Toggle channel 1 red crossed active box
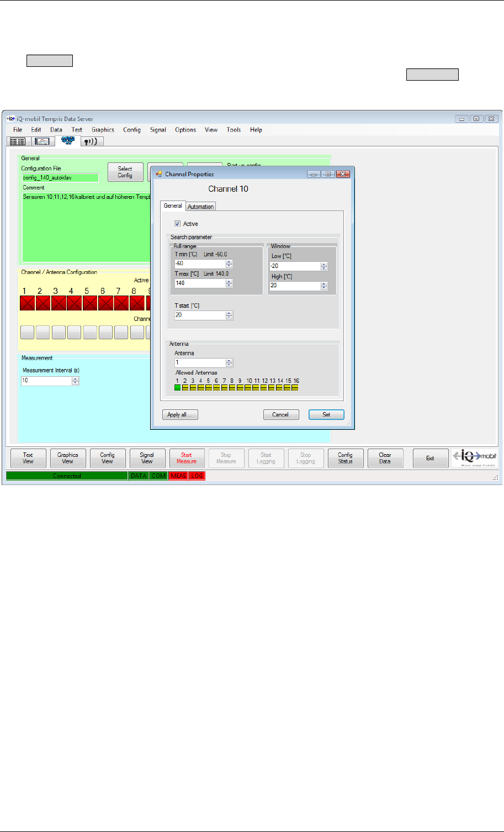 coord(28,303)
